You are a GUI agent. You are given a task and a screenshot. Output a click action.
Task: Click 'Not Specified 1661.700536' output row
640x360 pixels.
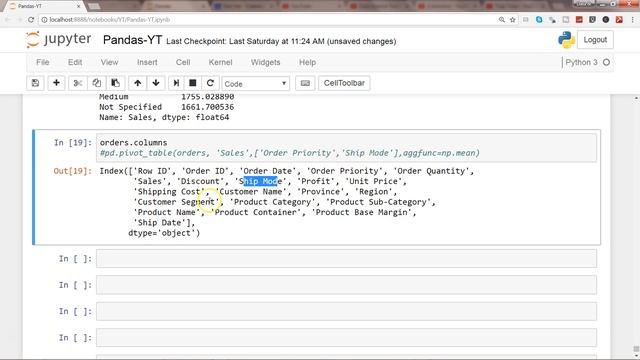click(x=167, y=107)
